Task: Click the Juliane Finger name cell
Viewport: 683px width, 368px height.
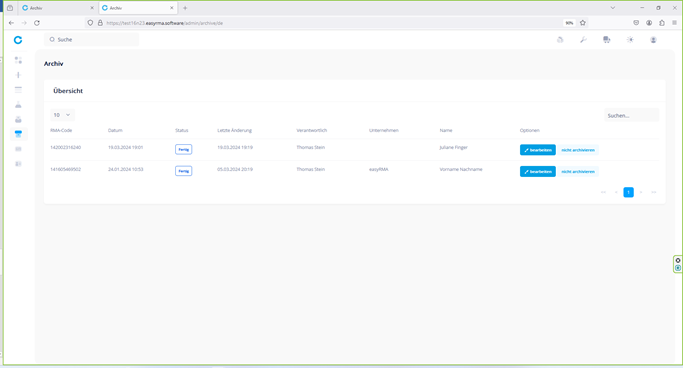Action: point(453,147)
